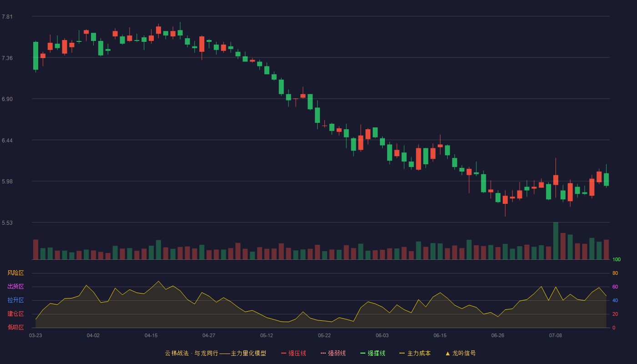
Task: Select the 拉升区 zone label
Action: click(x=15, y=300)
